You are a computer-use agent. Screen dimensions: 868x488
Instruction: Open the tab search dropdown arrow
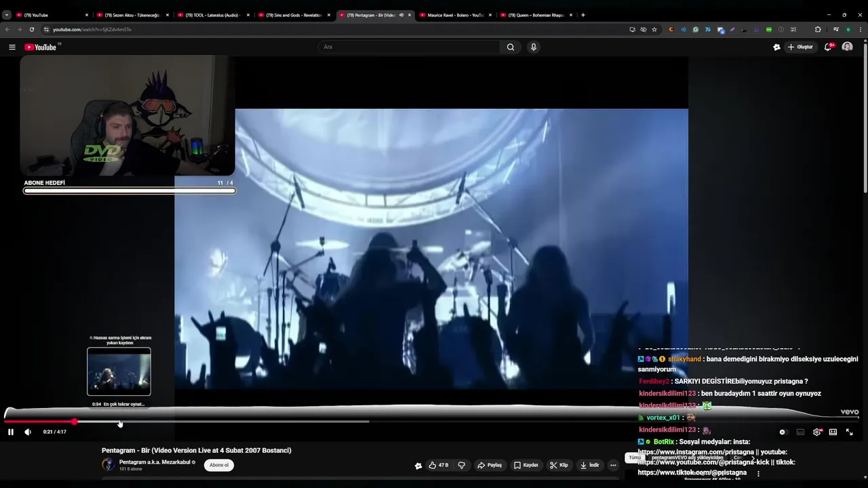pos(7,15)
